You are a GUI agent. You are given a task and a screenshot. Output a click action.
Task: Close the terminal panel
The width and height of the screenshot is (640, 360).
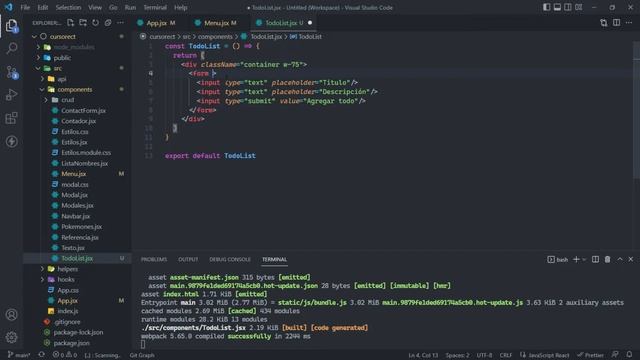click(631, 259)
